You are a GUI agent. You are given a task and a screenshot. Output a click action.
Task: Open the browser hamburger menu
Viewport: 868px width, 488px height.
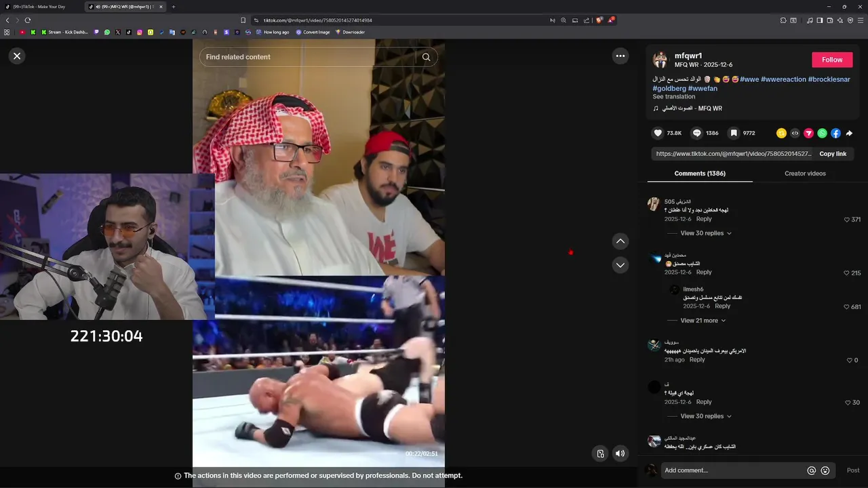861,20
